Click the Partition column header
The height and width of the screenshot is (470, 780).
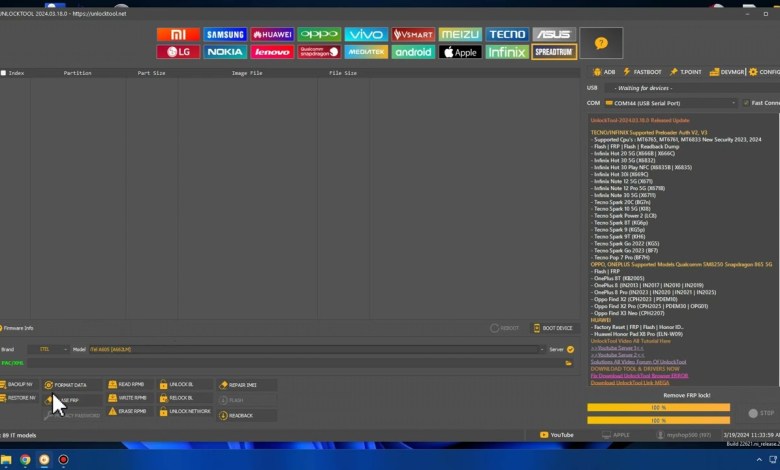pyautogui.click(x=78, y=73)
